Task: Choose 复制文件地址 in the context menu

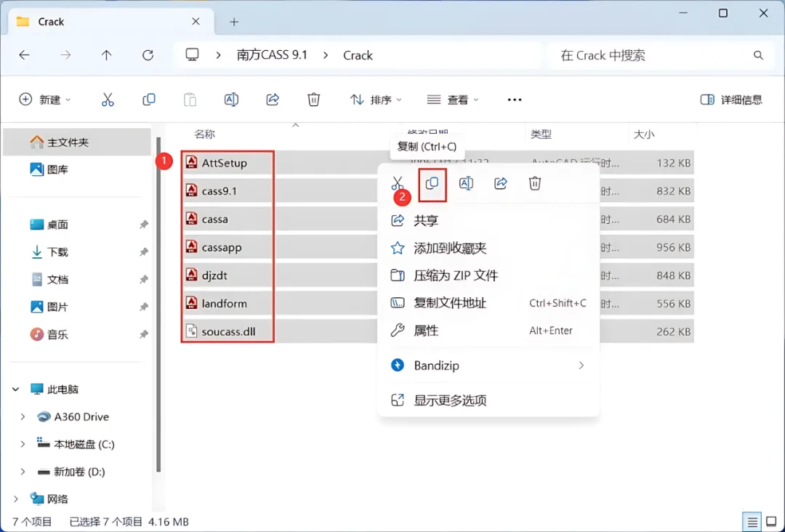Action: (x=488, y=303)
